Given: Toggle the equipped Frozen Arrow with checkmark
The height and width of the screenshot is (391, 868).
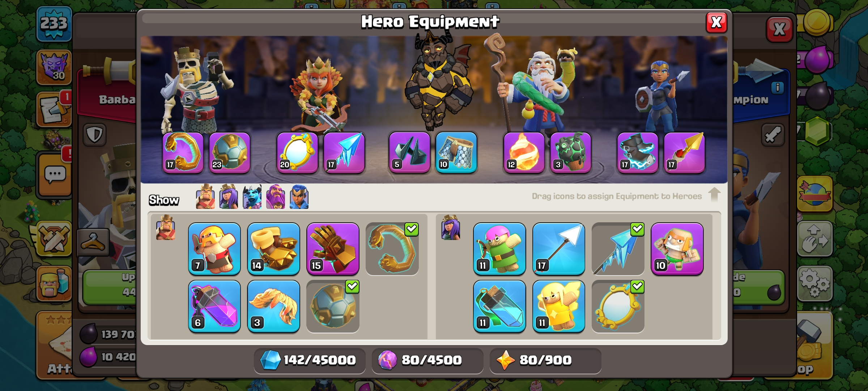Looking at the screenshot, I should [x=618, y=249].
